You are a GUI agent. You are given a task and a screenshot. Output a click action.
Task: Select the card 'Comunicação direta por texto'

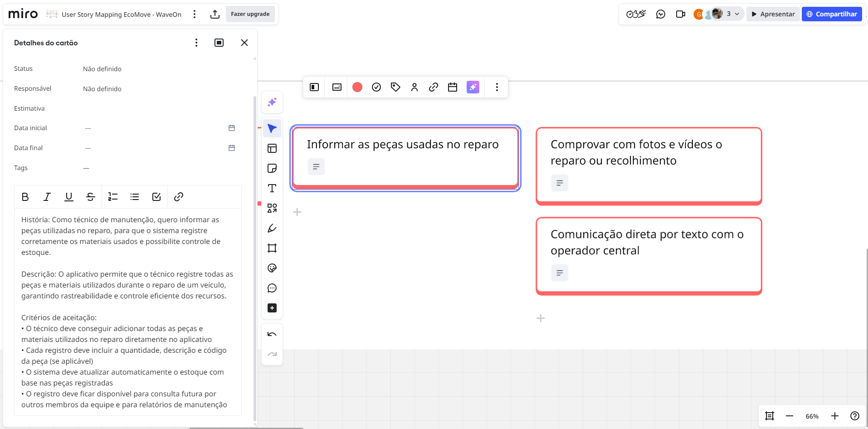tap(649, 243)
